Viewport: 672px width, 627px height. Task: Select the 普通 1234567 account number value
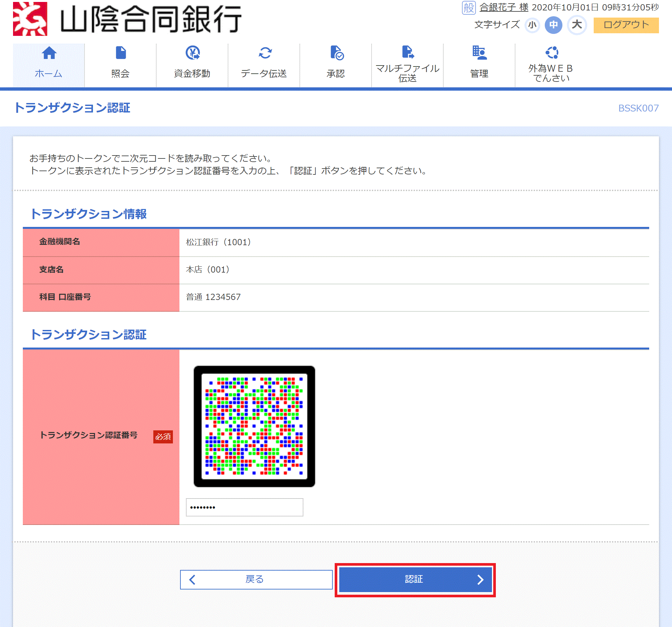pos(213,297)
